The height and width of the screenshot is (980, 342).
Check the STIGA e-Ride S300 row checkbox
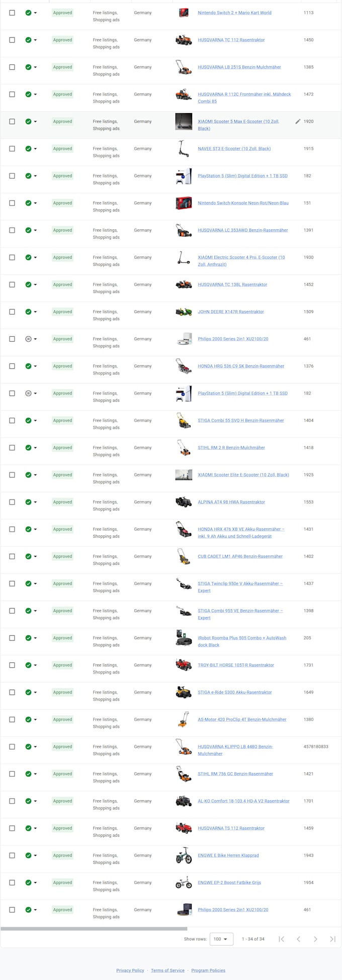tap(12, 692)
